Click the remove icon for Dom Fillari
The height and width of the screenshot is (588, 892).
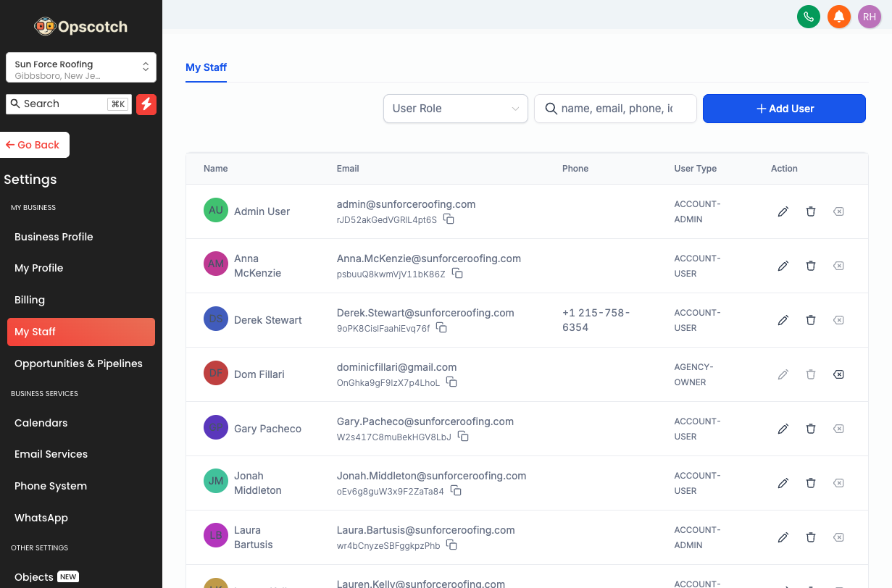click(x=838, y=374)
